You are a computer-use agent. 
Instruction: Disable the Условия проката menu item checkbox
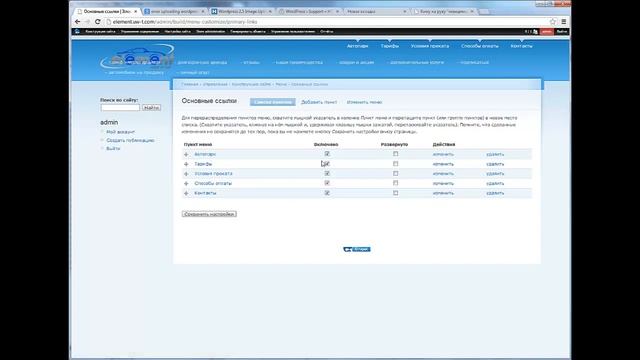click(327, 173)
